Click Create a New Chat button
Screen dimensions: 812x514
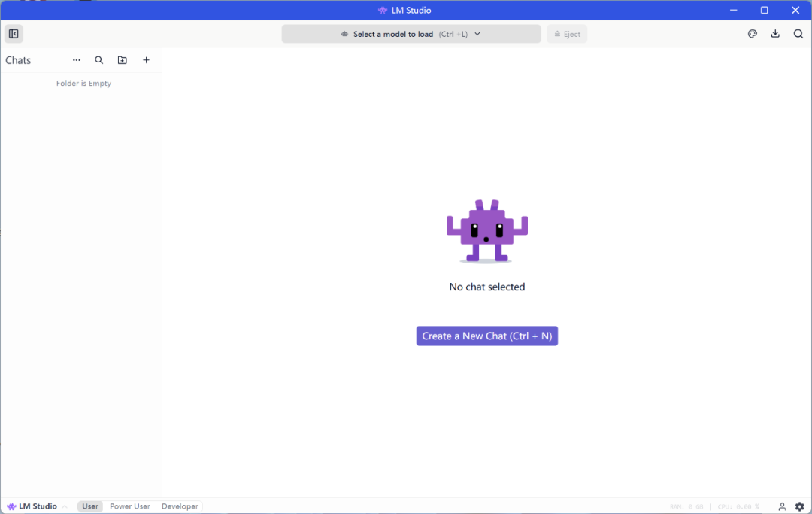coord(486,336)
